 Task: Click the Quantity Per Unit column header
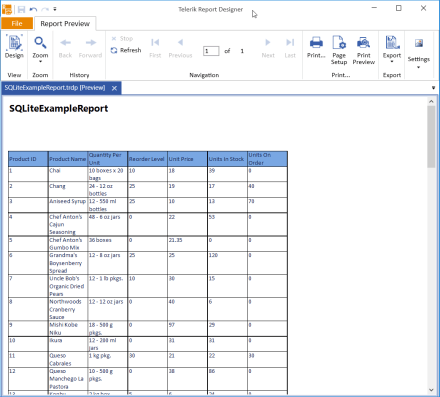108,159
